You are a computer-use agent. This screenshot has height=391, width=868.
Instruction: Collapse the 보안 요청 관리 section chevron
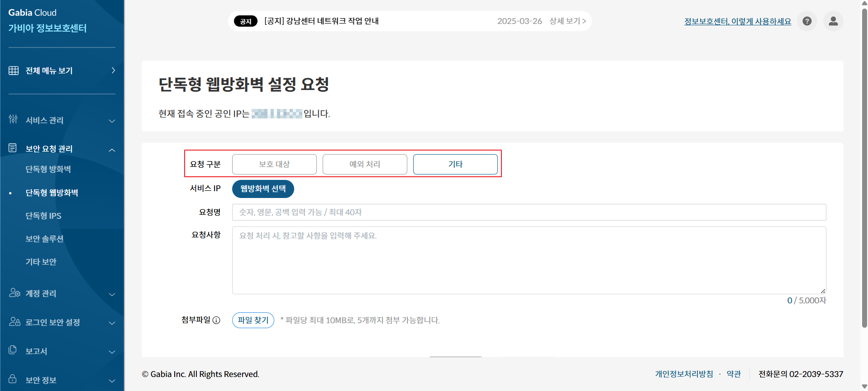pos(112,150)
